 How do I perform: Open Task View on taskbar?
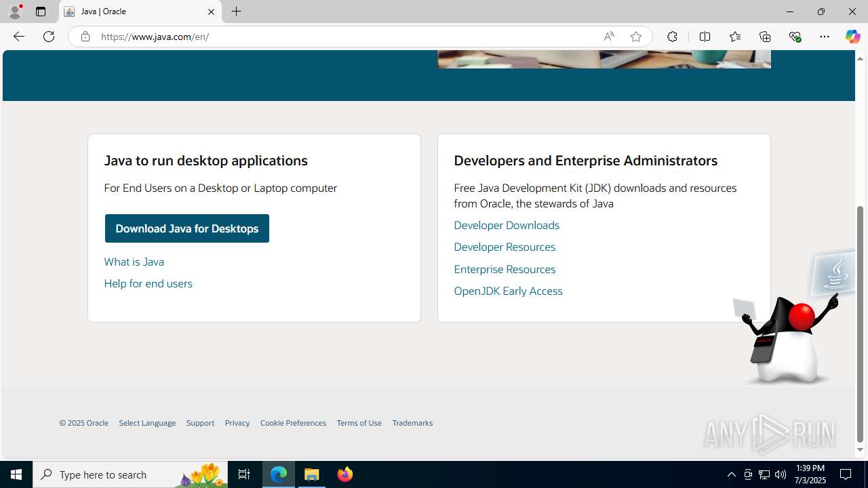(x=244, y=474)
